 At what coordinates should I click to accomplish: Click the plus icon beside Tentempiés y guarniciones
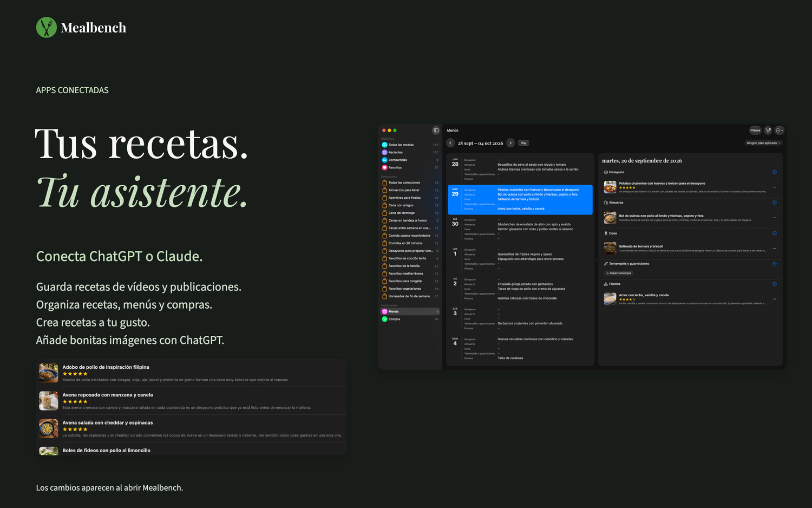point(774,264)
